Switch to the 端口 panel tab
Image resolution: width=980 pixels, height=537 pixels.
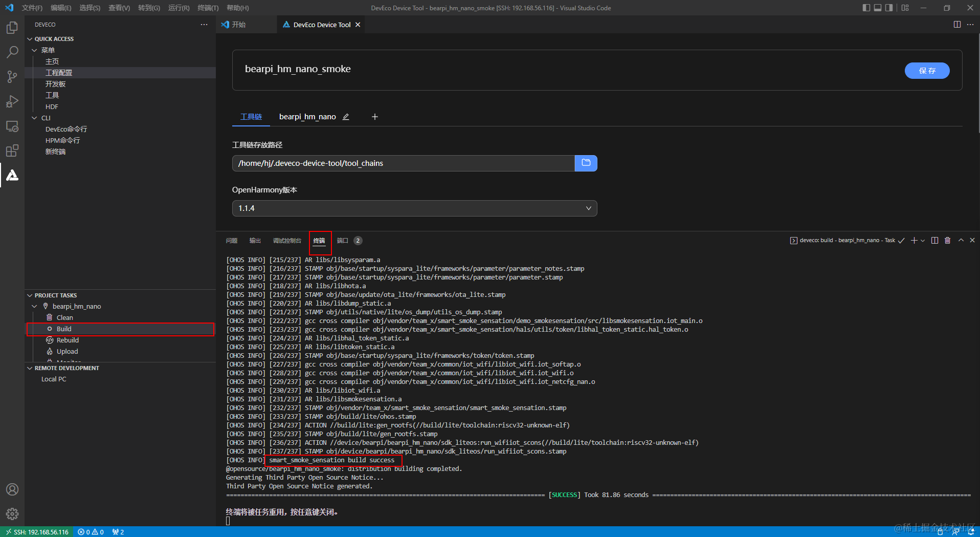(x=343, y=241)
